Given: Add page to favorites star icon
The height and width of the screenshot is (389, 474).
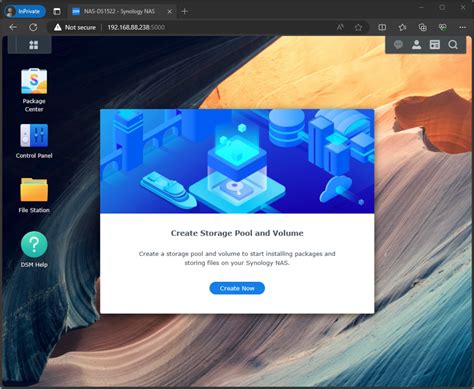Looking at the screenshot, I should coord(358,27).
